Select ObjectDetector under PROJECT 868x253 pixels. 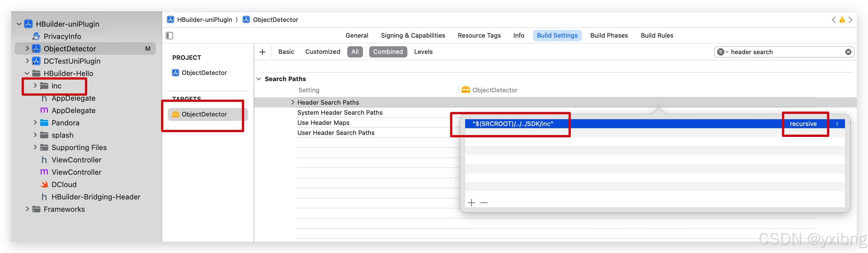click(x=204, y=73)
